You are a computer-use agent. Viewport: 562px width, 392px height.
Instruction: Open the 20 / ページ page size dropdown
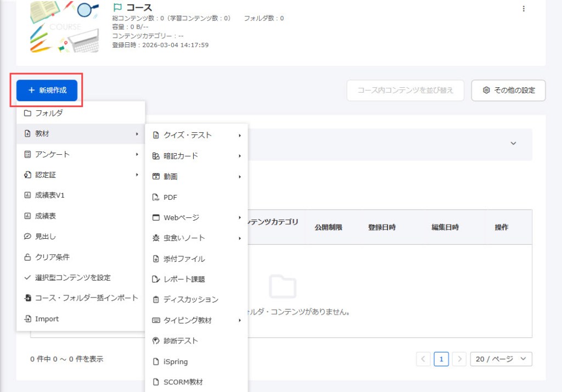tap(501, 359)
